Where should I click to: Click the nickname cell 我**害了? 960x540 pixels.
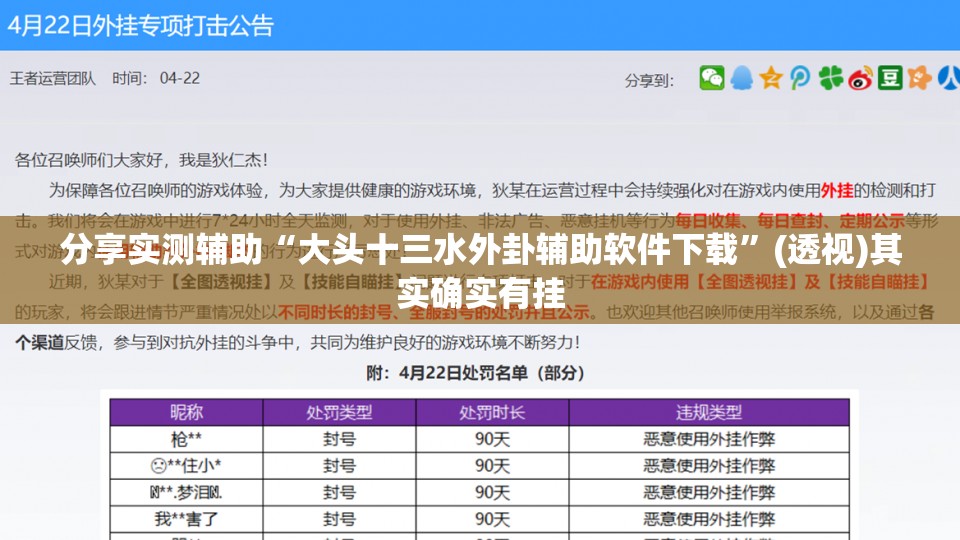point(186,519)
